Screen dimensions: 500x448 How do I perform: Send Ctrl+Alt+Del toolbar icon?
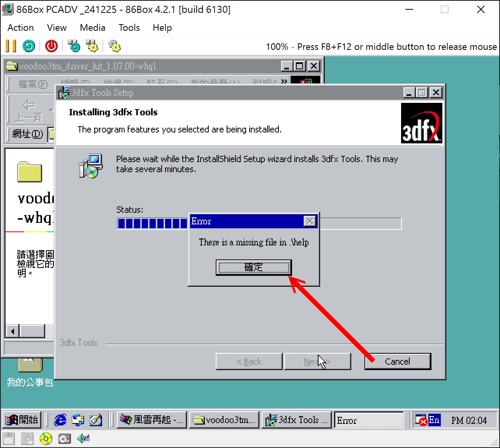tap(74, 46)
